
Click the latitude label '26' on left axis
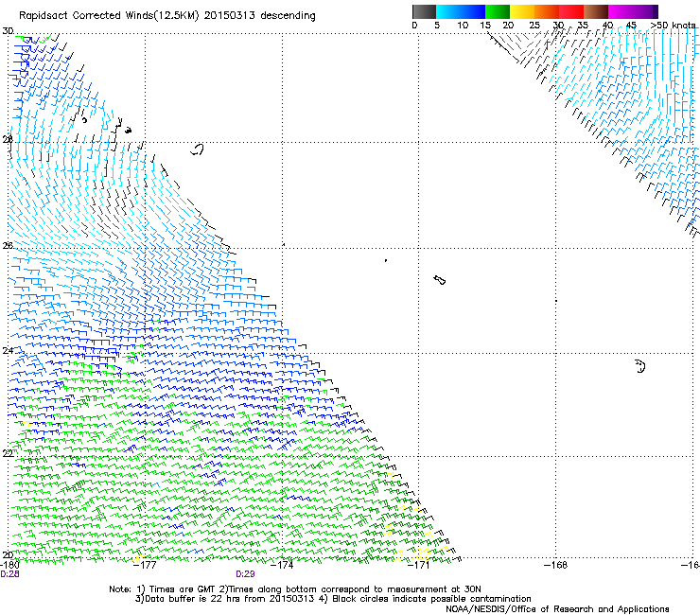(x=8, y=245)
